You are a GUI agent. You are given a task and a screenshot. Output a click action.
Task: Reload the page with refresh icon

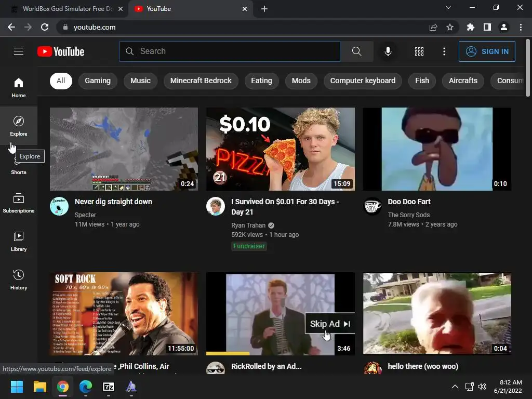coord(45,27)
